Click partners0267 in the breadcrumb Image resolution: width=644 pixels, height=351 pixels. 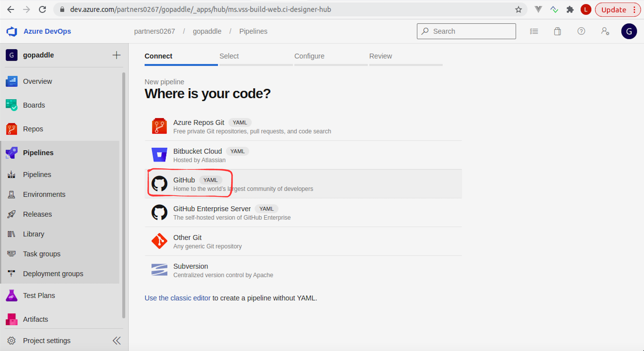(x=155, y=31)
